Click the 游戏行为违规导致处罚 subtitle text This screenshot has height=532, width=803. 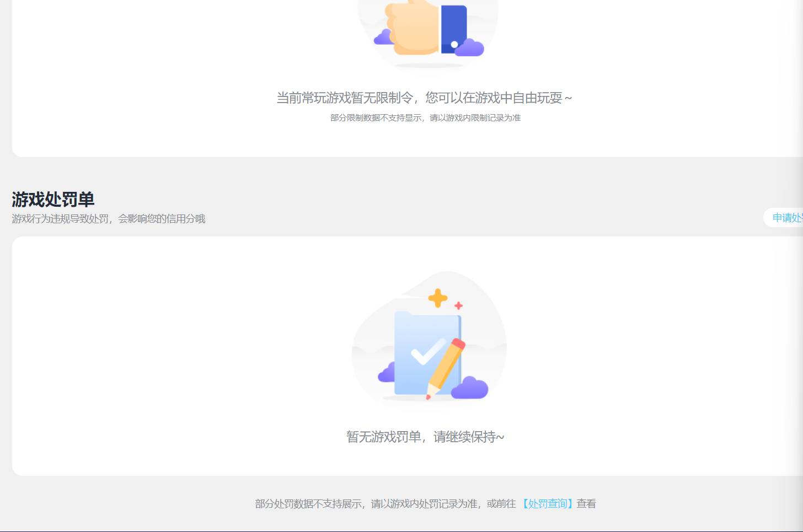(x=109, y=218)
